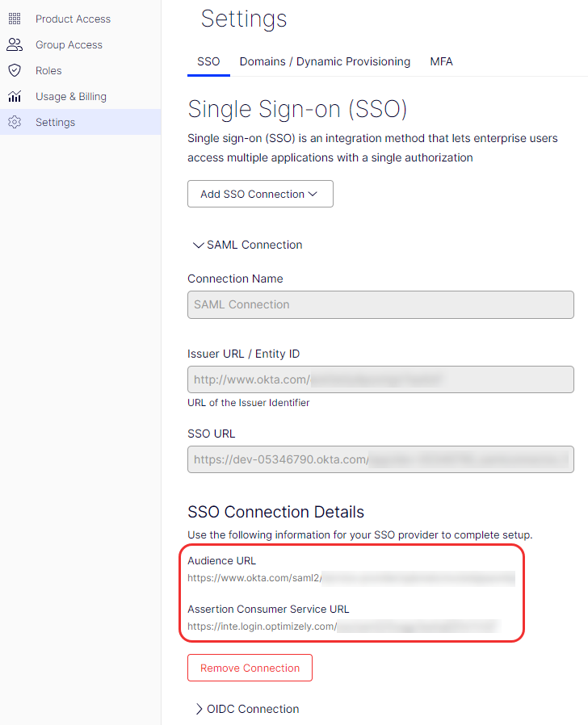Click the Usage & Billing chart icon

(x=15, y=96)
